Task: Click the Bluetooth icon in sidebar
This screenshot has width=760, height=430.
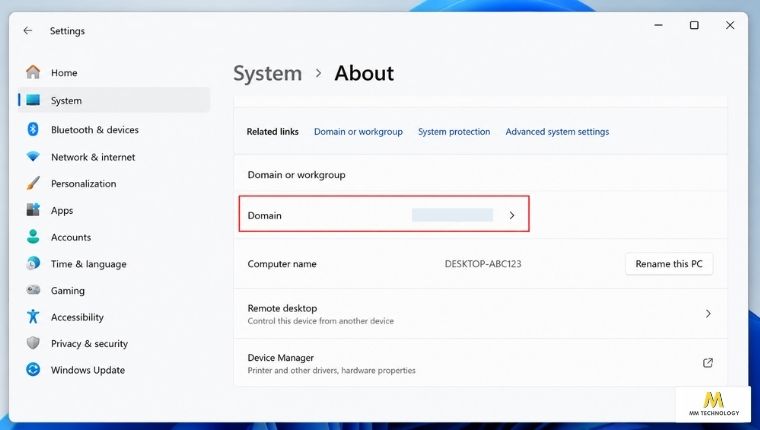Action: 32,129
